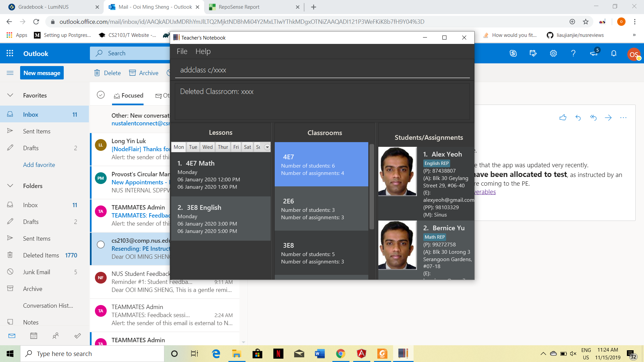Screen dimensions: 644x362
Task: Click the New message button
Action: [42, 73]
